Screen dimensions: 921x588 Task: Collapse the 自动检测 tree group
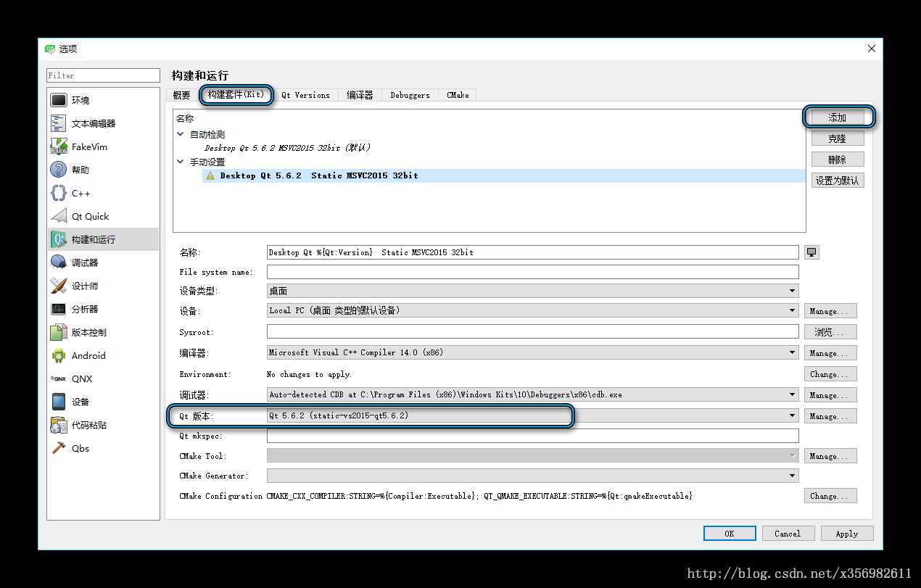[x=181, y=134]
